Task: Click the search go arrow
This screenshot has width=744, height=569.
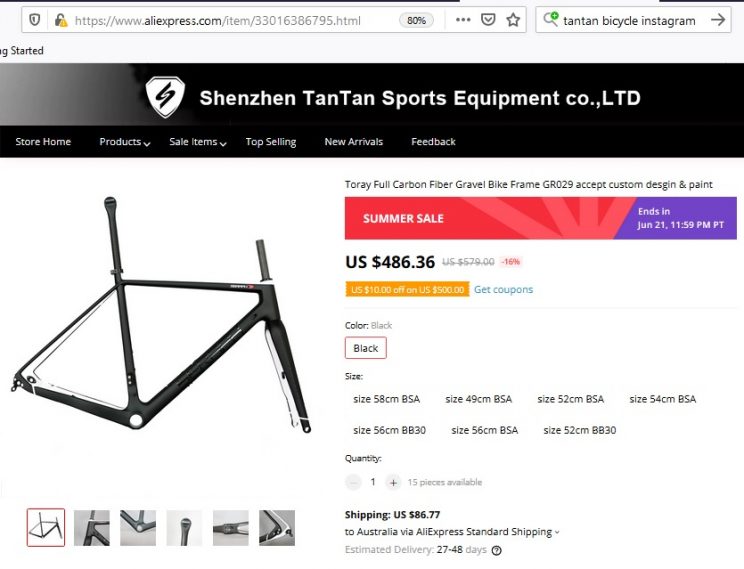Action: click(718, 19)
